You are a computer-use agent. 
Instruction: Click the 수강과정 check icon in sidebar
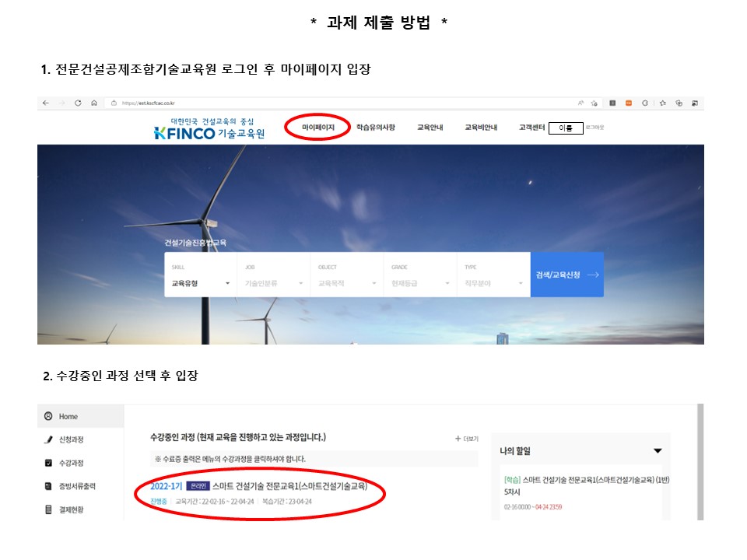pyautogui.click(x=48, y=464)
